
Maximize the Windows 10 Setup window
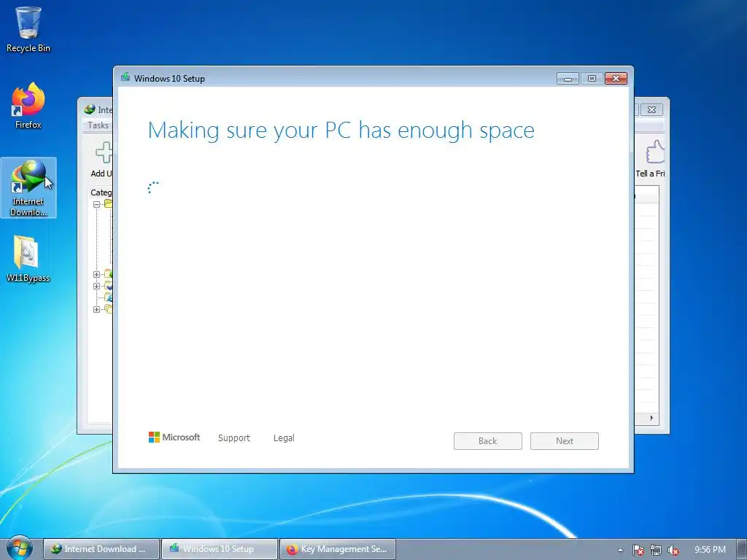point(592,78)
